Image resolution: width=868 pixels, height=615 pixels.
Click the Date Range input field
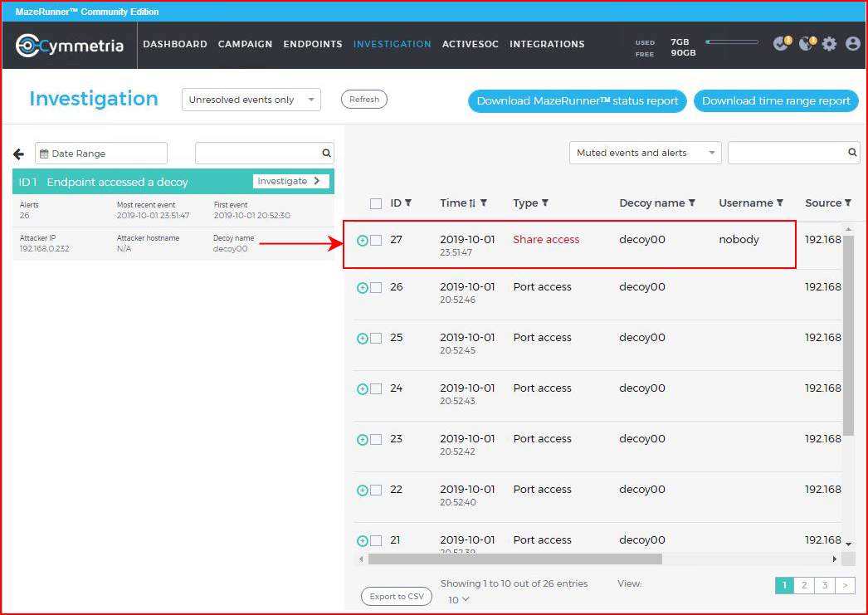coord(101,154)
